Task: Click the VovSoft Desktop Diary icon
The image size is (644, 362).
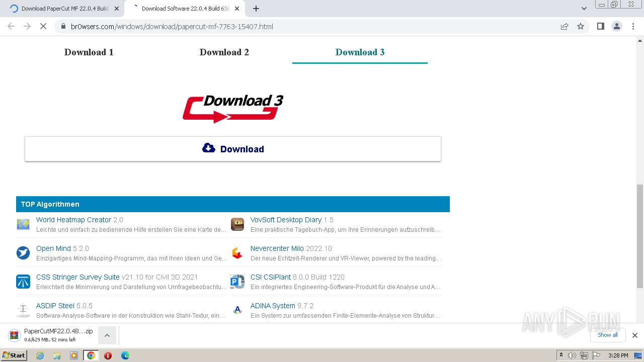Action: 237,224
